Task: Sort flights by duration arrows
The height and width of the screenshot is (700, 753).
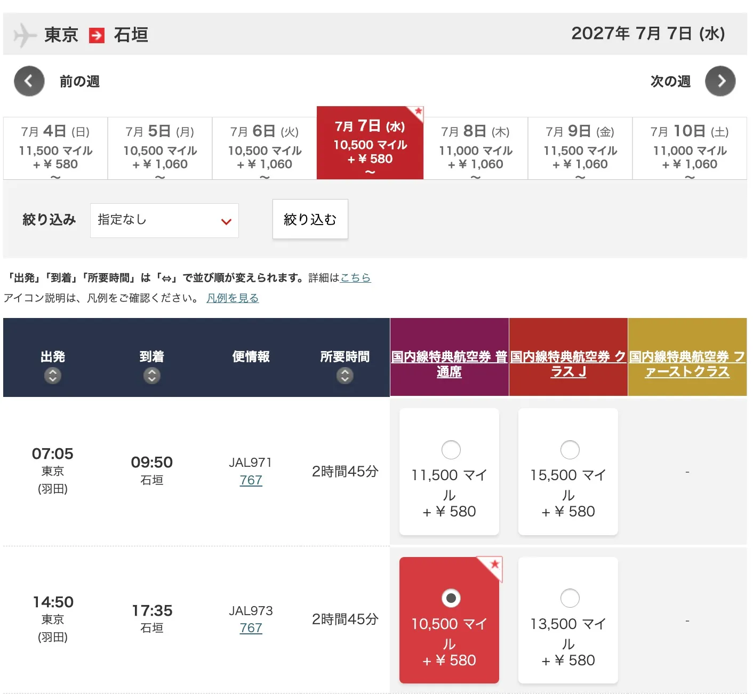Action: [x=345, y=376]
